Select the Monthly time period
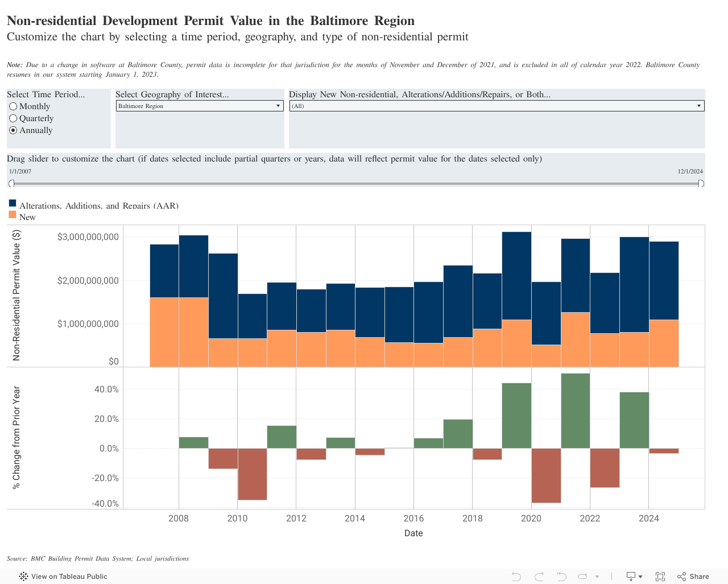The width and height of the screenshot is (728, 584). click(13, 106)
